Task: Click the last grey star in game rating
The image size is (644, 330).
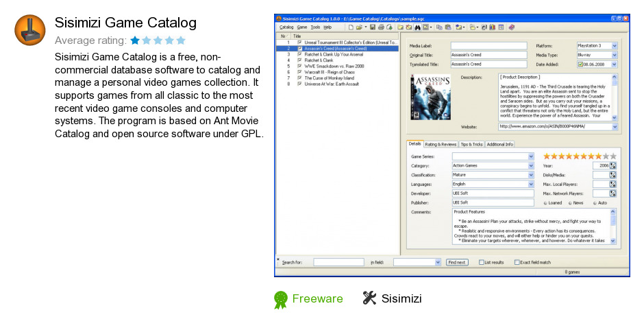Action: click(x=613, y=156)
